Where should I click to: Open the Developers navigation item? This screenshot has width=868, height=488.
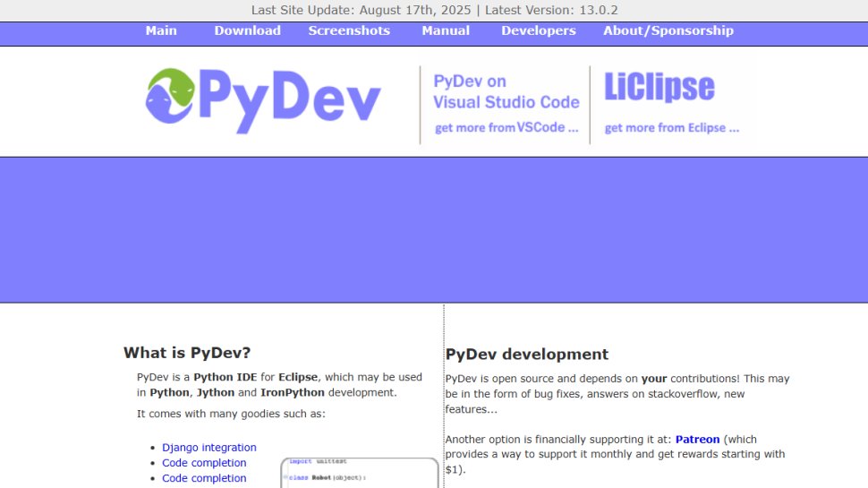[539, 31]
